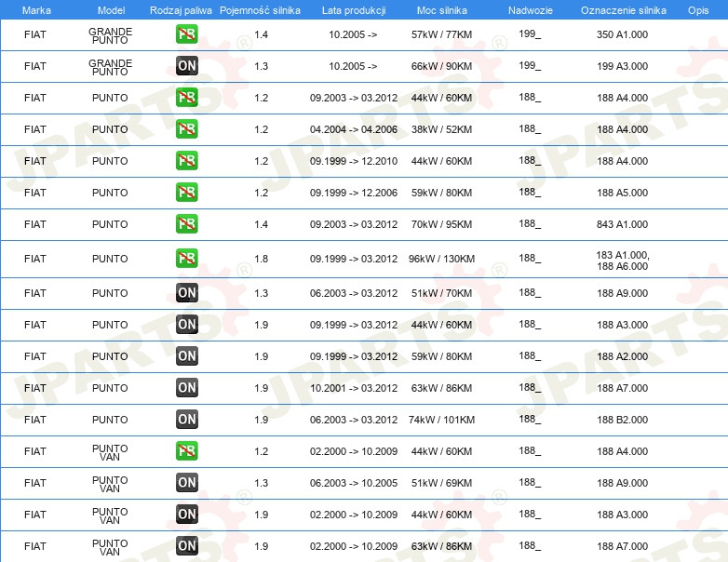Select the ON diesel icon in the 51kW / 69KM row
Image resolution: width=728 pixels, height=562 pixels.
tap(186, 482)
